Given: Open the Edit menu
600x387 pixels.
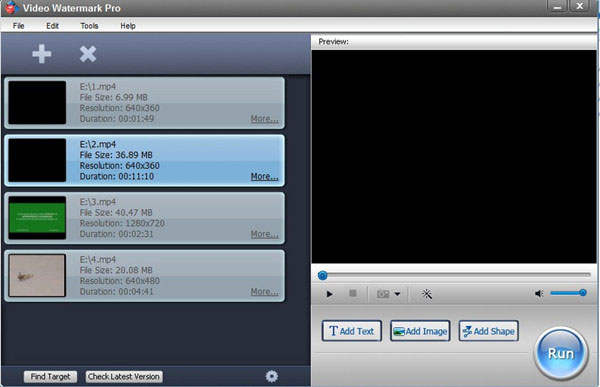Looking at the screenshot, I should coord(52,26).
